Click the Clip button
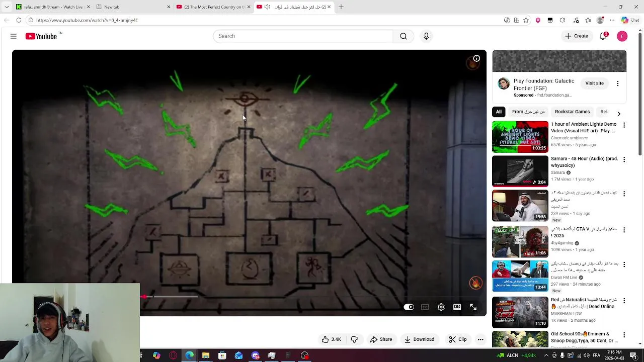Image resolution: width=644 pixels, height=362 pixels. click(x=458, y=339)
